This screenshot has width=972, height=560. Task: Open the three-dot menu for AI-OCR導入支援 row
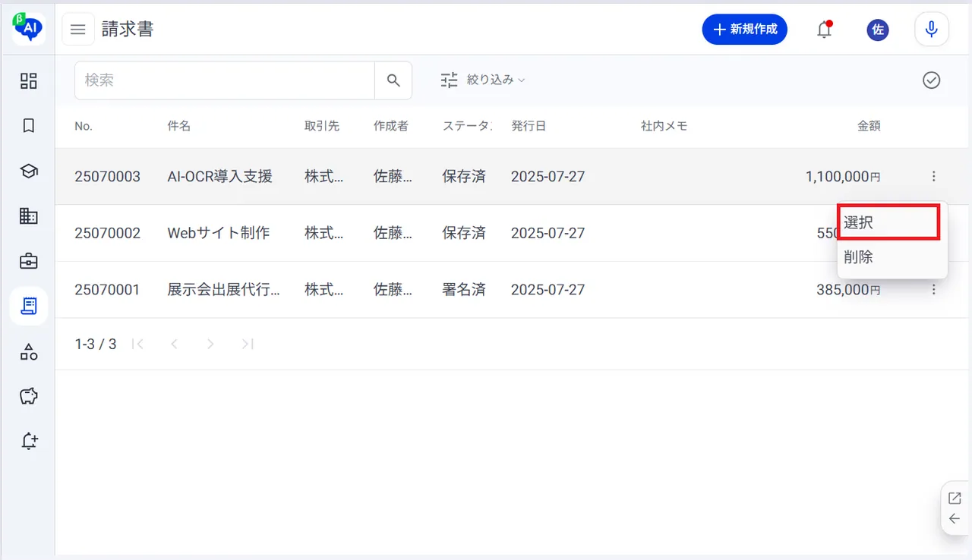(x=933, y=177)
